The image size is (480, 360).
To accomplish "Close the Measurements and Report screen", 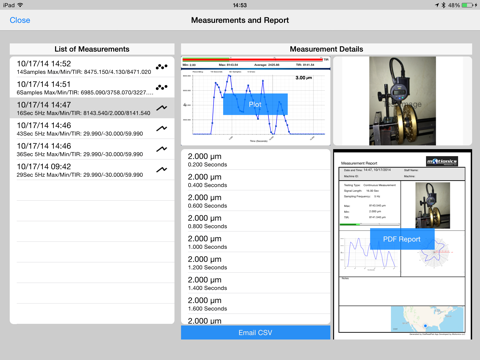I will [x=20, y=20].
